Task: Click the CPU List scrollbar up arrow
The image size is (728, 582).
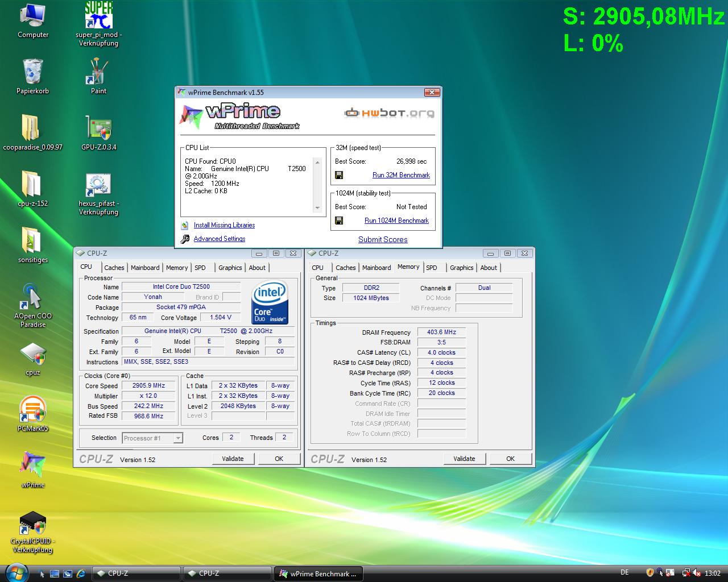Action: tap(318, 161)
